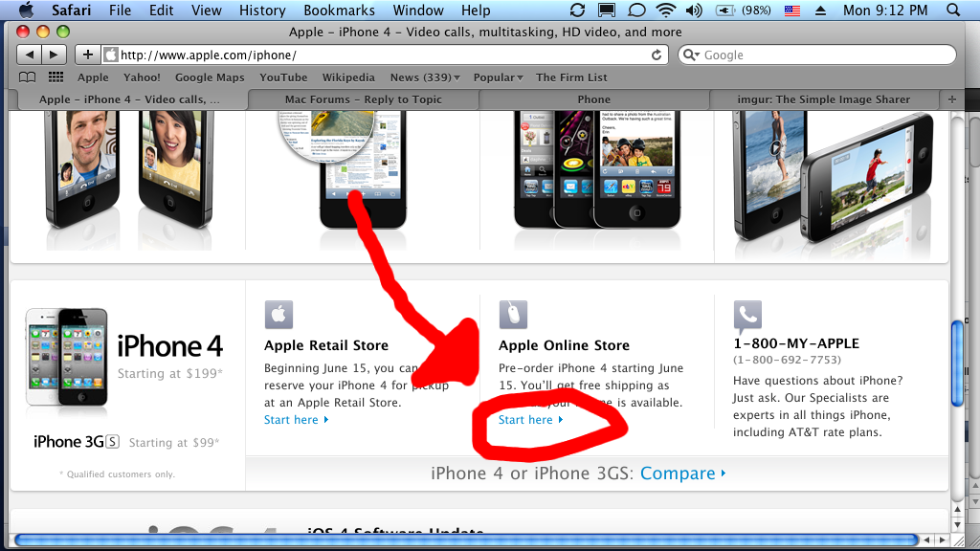980x551 pixels.
Task: Open the History menu
Action: click(x=262, y=10)
